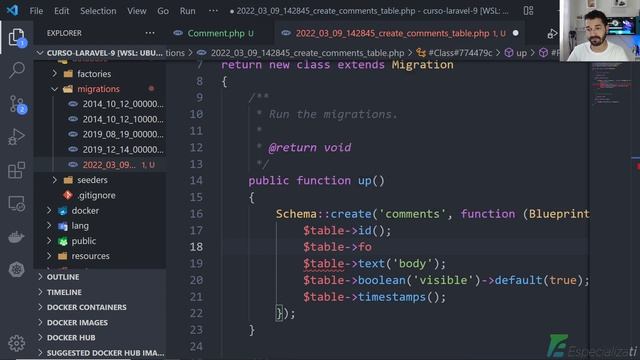Open the Source Control view icon

16,104
